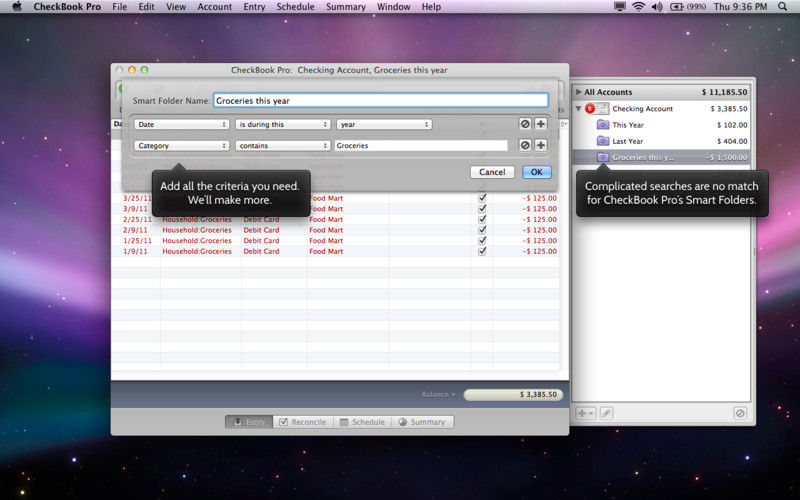The width and height of the screenshot is (800, 500).
Task: Click the display icon in menu bar
Action: 620,7
